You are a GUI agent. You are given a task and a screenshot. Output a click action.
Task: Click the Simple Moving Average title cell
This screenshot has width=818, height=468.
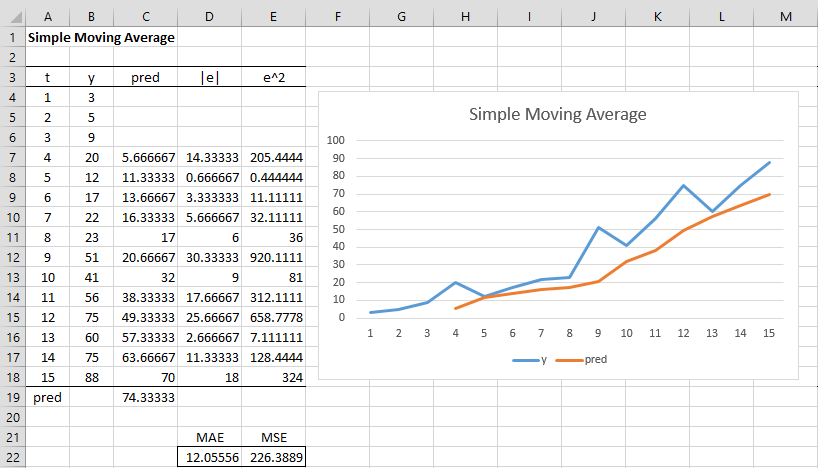click(x=101, y=38)
